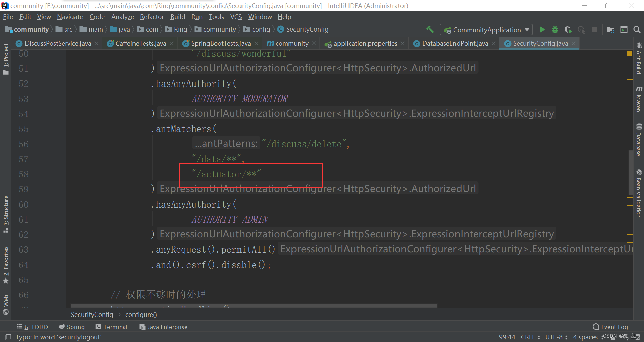This screenshot has height=342, width=644.
Task: Toggle tool window bars icon bottom-left
Action: [8, 337]
